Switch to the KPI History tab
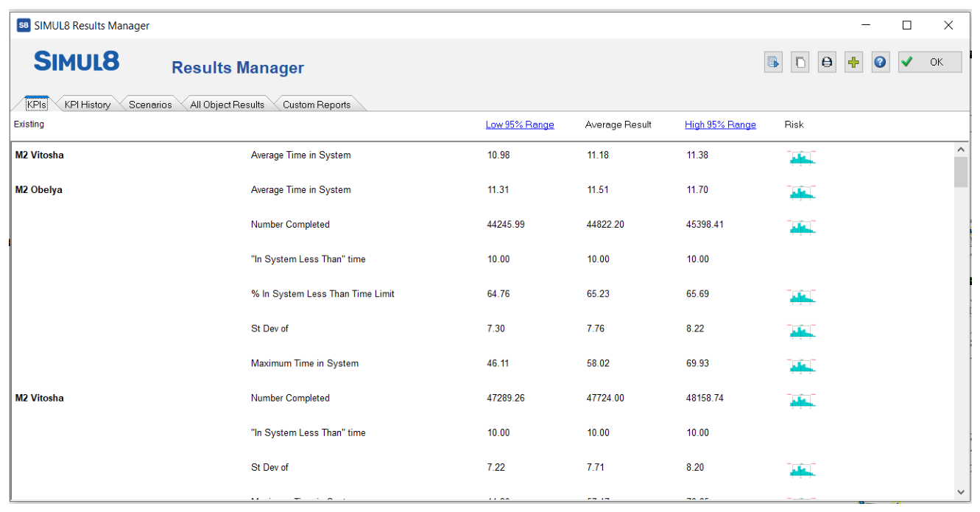980x512 pixels. click(88, 105)
